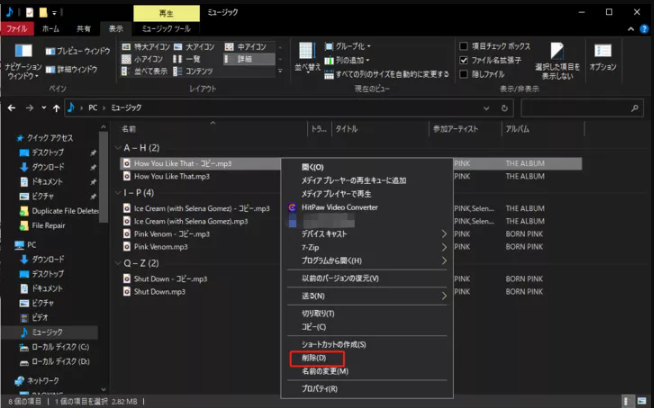Viewport: 654px width, 408px height.
Task: Open recent locations dropdown arrow
Action: [x=44, y=108]
